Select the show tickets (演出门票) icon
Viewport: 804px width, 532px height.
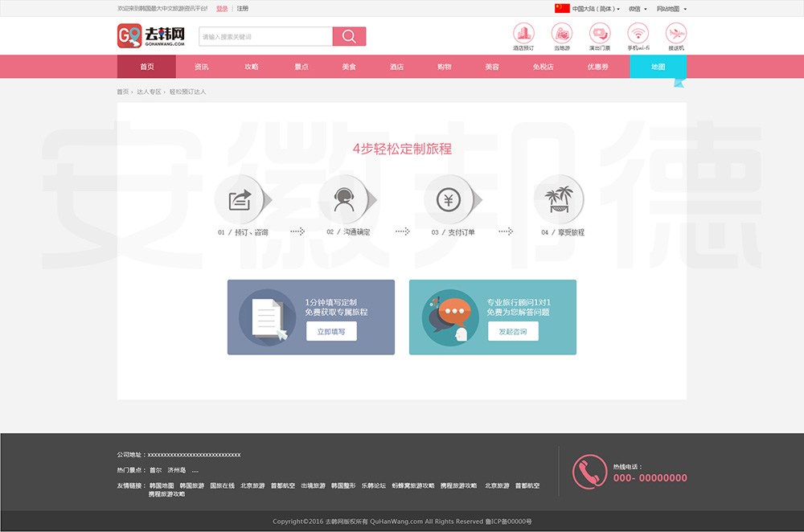coord(600,33)
